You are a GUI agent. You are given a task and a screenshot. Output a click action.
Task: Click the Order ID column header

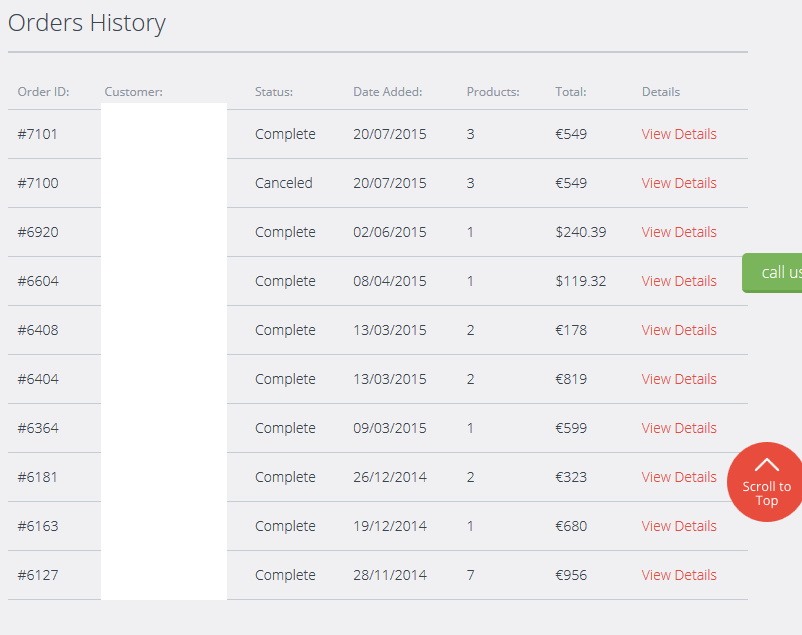43,92
